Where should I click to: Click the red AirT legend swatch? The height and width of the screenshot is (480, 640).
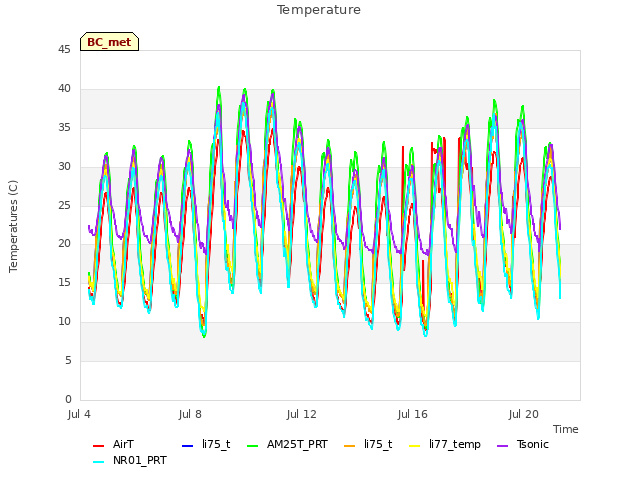(98, 446)
